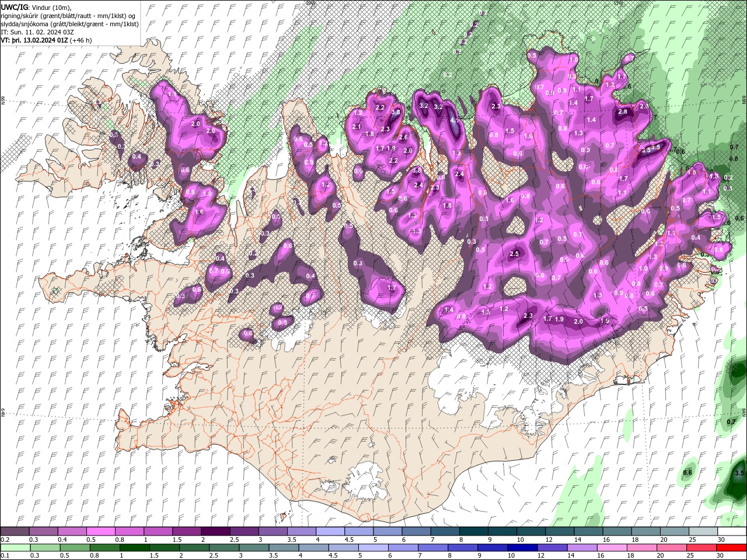Click the "3.5" value in dark green rain cell
Screen dimensions: 747x560
pyautogui.click(x=740, y=473)
